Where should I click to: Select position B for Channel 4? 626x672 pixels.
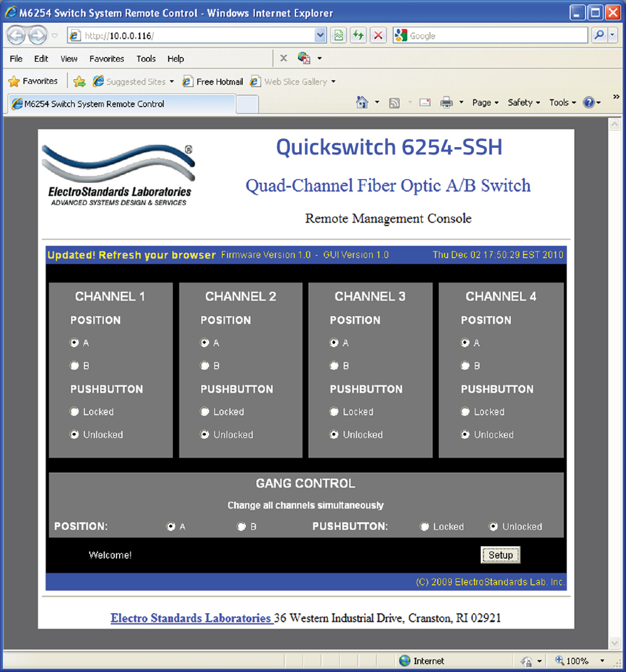coord(465,366)
